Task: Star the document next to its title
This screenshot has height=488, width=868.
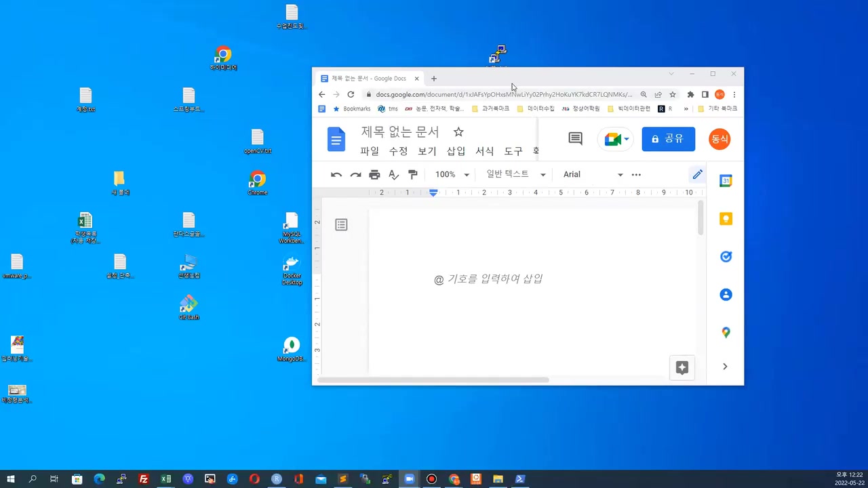Action: (458, 131)
